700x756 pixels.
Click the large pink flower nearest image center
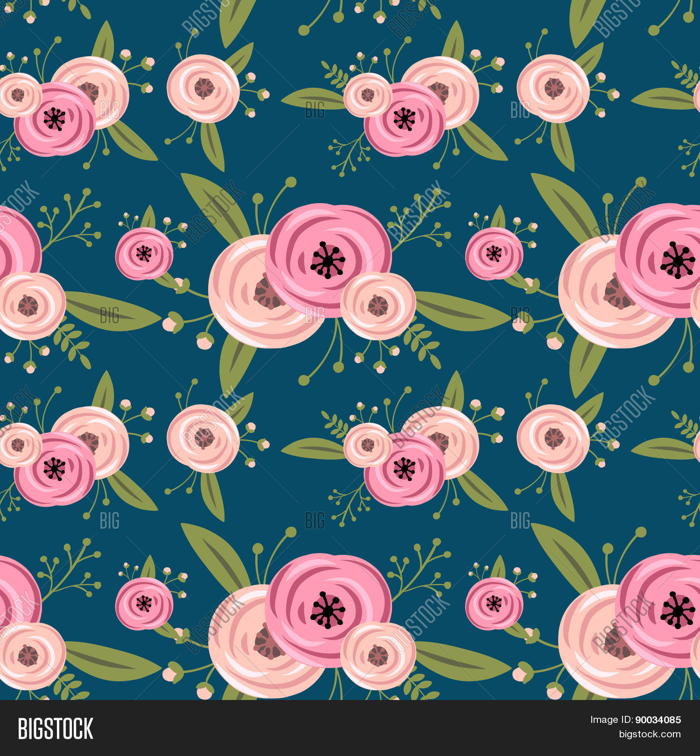pyautogui.click(x=328, y=260)
